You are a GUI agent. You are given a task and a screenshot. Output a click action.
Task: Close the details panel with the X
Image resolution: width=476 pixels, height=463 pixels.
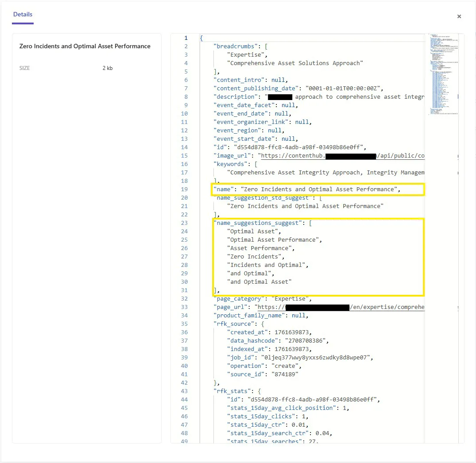coord(459,16)
